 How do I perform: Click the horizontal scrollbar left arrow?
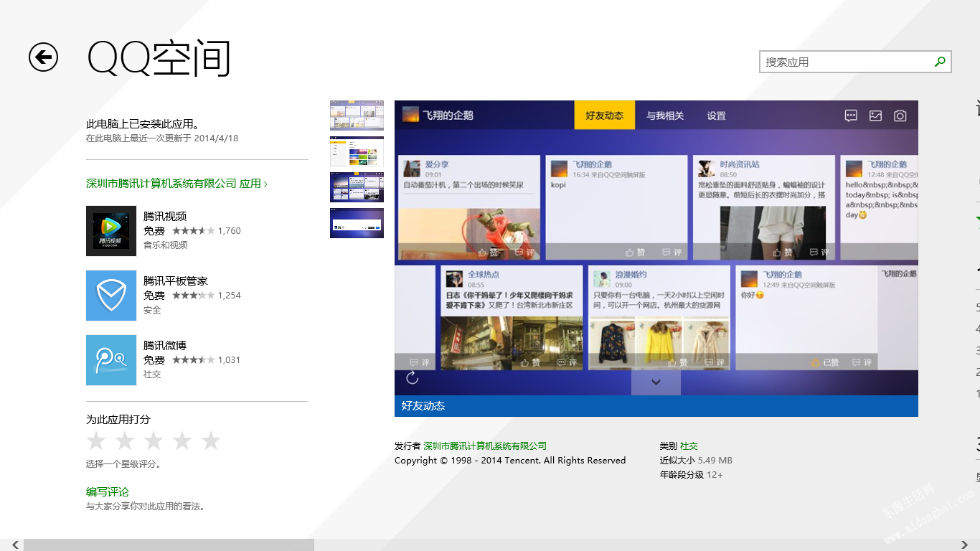click(15, 545)
